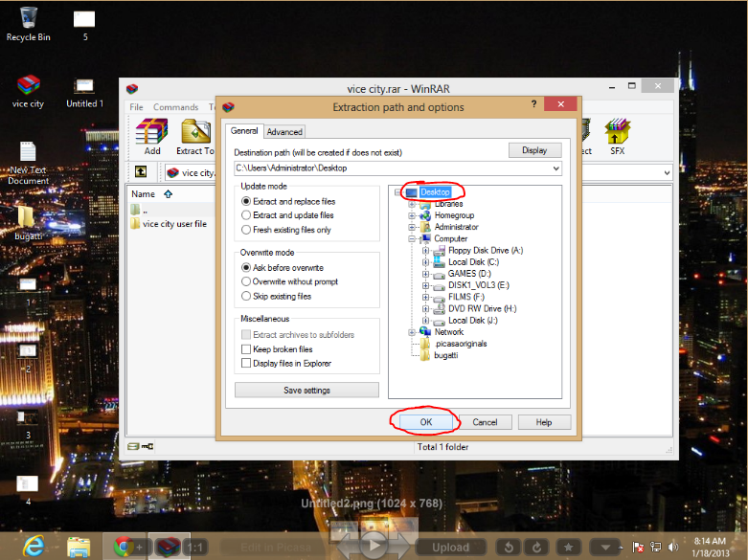Click the help question mark in dialog title
This screenshot has width=748, height=560.
533,103
